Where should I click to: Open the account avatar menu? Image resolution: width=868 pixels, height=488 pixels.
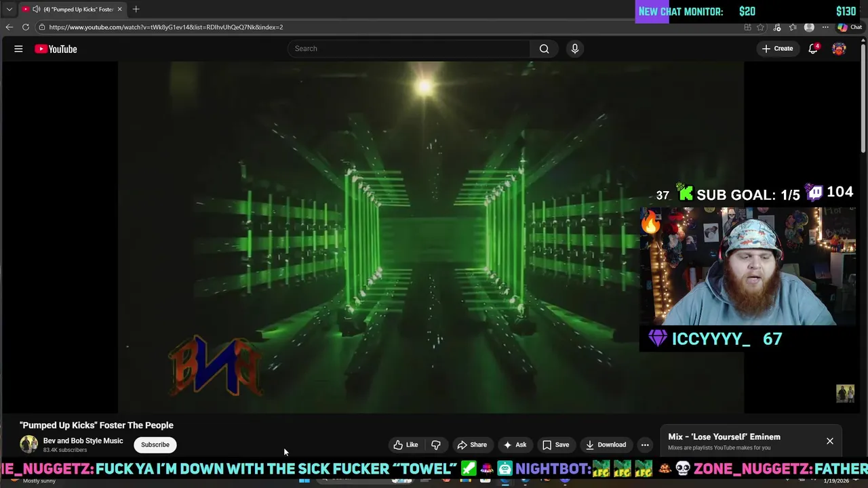click(x=839, y=49)
